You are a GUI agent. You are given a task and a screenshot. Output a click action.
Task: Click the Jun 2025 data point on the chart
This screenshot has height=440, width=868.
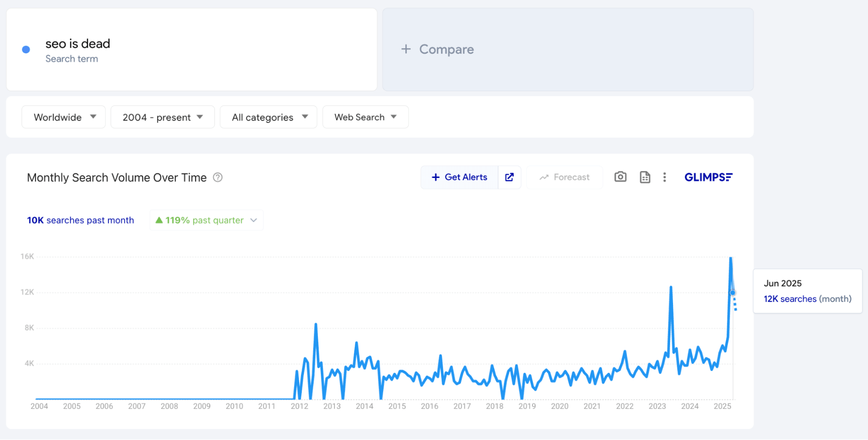coord(733,293)
